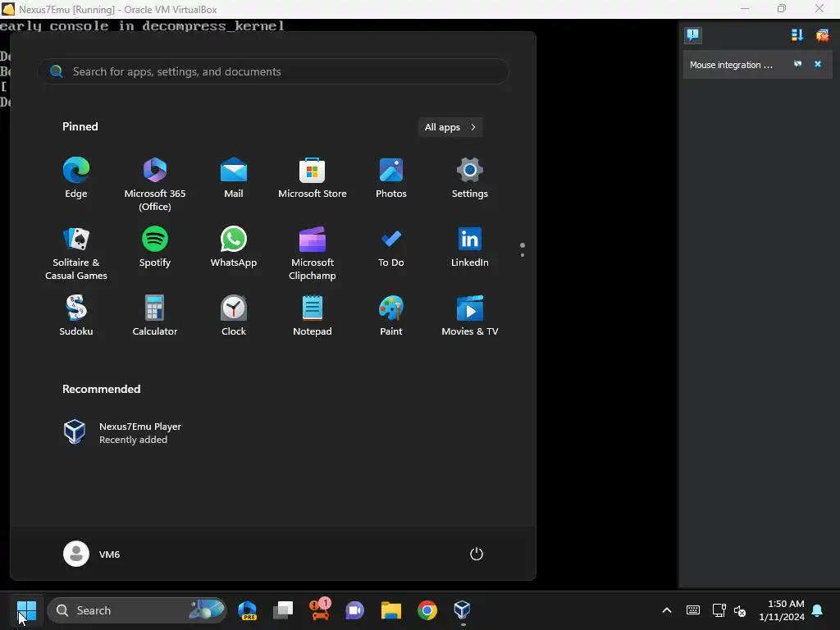The image size is (840, 630).
Task: Open the Photos app
Action: (391, 178)
